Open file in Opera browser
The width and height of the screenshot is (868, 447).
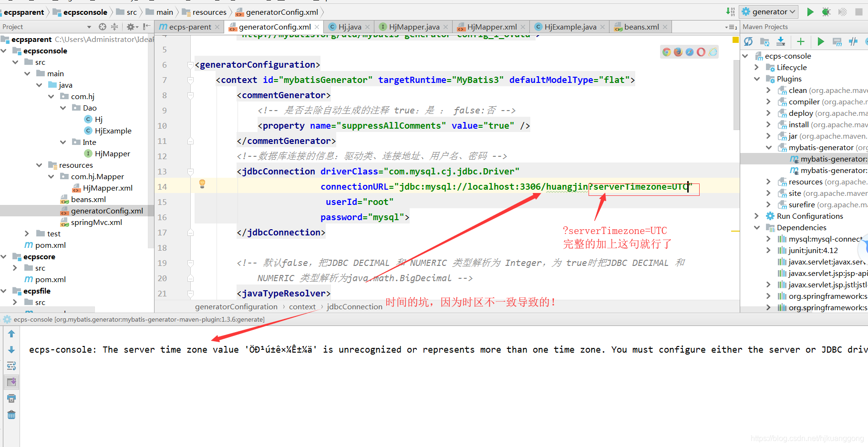701,52
